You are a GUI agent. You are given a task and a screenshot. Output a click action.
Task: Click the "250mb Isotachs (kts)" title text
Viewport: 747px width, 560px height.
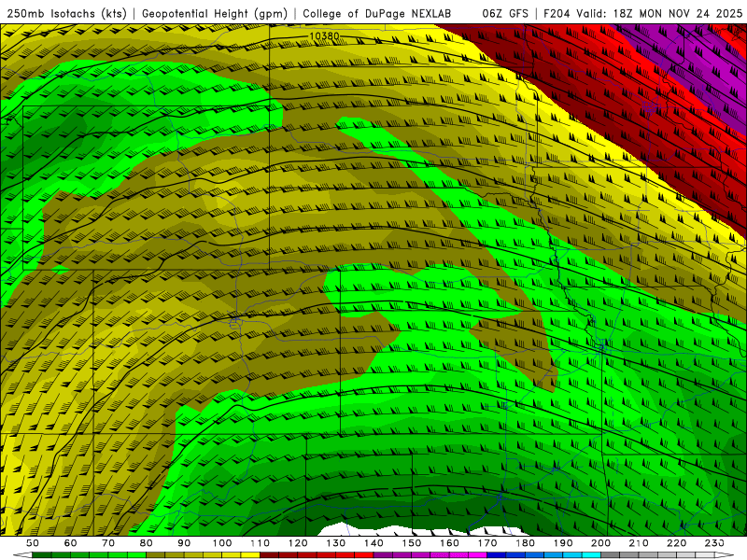[66, 14]
